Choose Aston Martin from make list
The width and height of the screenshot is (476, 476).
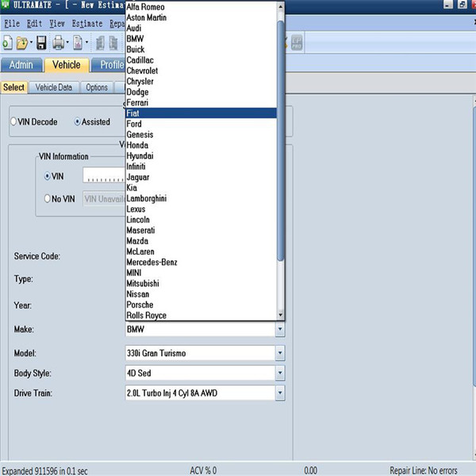(201, 17)
